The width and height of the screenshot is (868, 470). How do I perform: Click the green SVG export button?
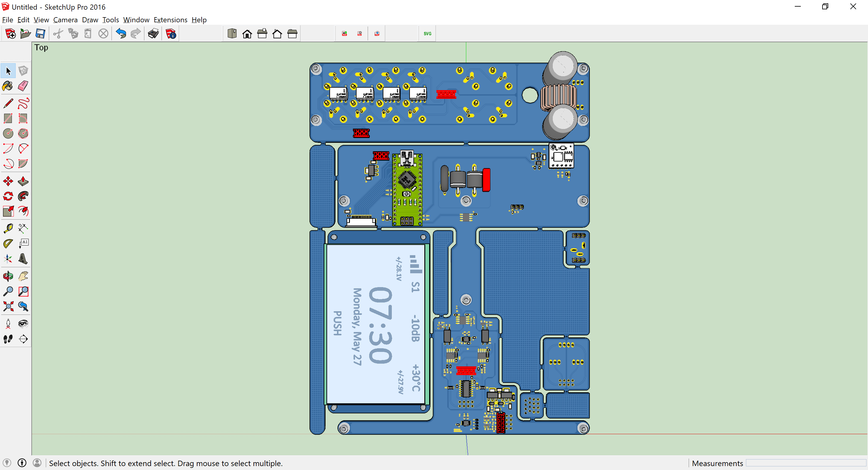pyautogui.click(x=427, y=34)
